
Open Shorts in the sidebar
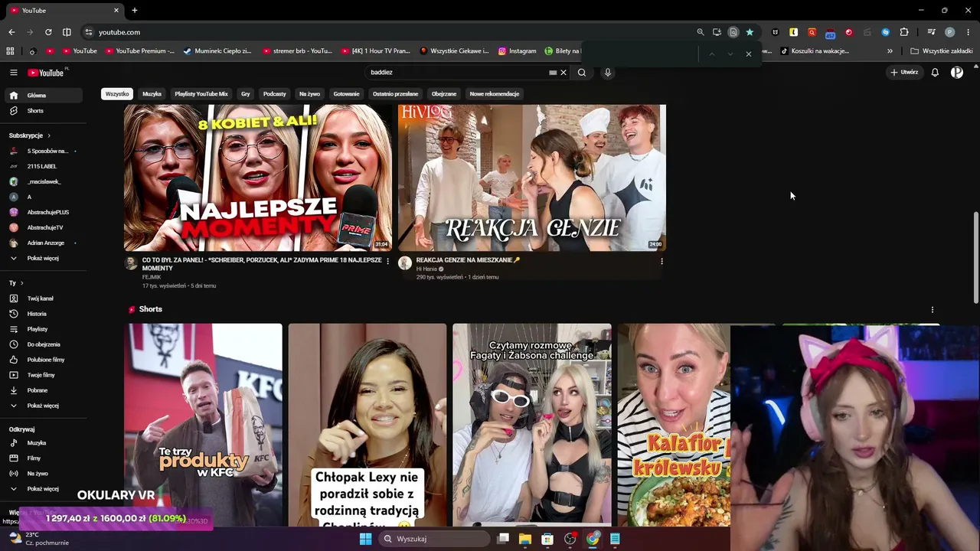[42, 111]
